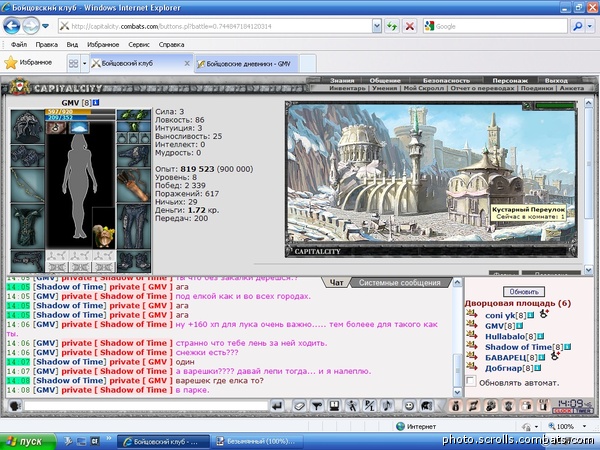
Task: Open the 'Знания' game menu
Action: click(x=342, y=80)
